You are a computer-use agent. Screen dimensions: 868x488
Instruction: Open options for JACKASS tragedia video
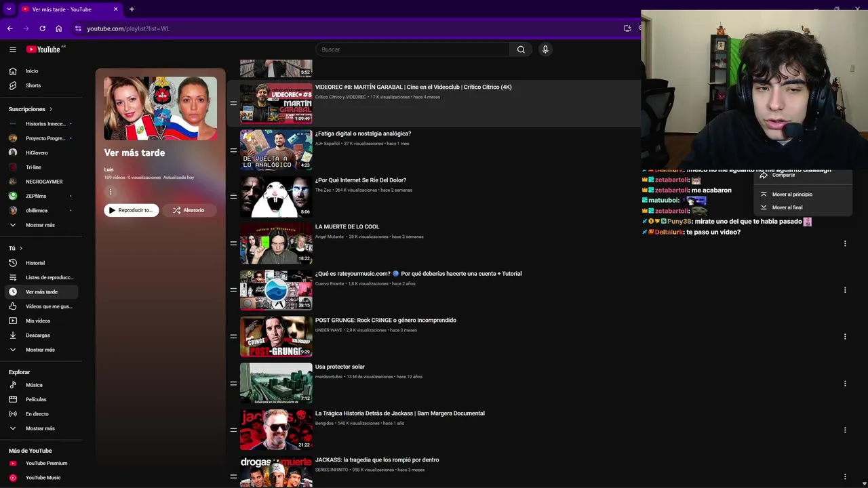pyautogui.click(x=845, y=476)
